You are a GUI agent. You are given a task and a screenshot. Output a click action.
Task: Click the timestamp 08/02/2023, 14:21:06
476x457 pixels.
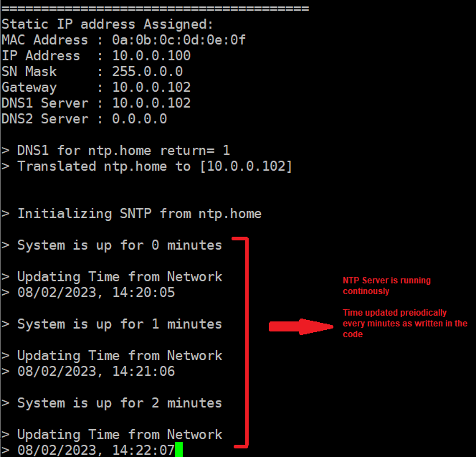96,372
